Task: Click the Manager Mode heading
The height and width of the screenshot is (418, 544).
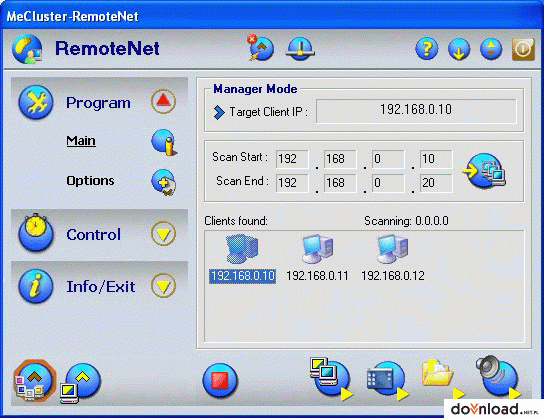Action: 255,89
